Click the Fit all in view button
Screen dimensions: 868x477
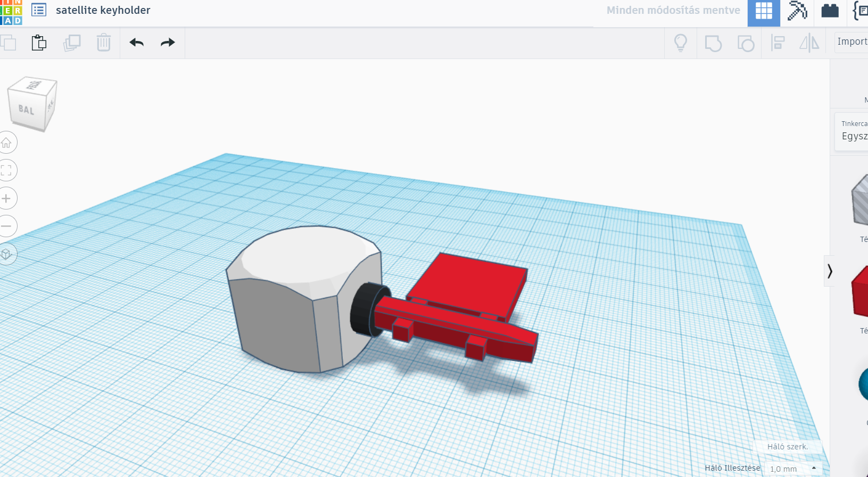[x=6, y=170]
